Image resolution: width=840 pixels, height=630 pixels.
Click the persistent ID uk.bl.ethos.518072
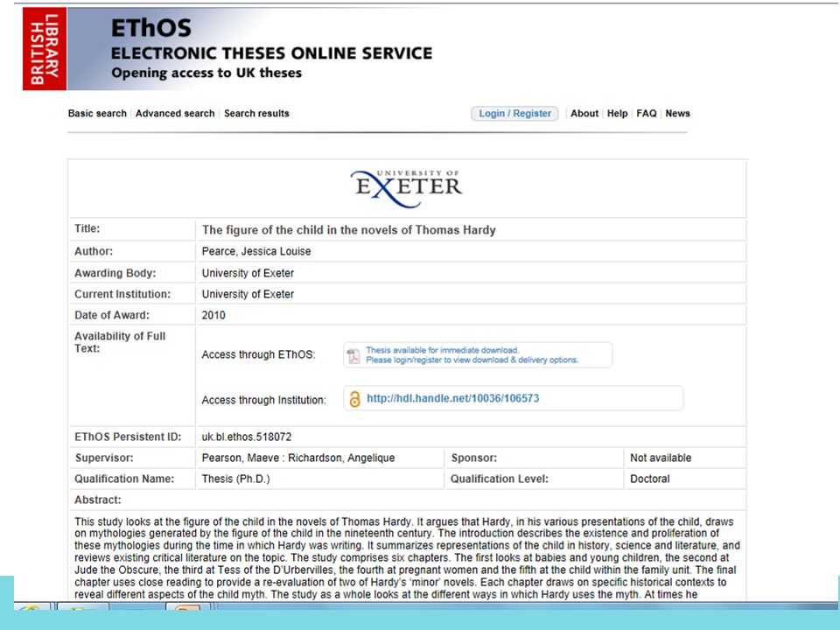point(247,437)
